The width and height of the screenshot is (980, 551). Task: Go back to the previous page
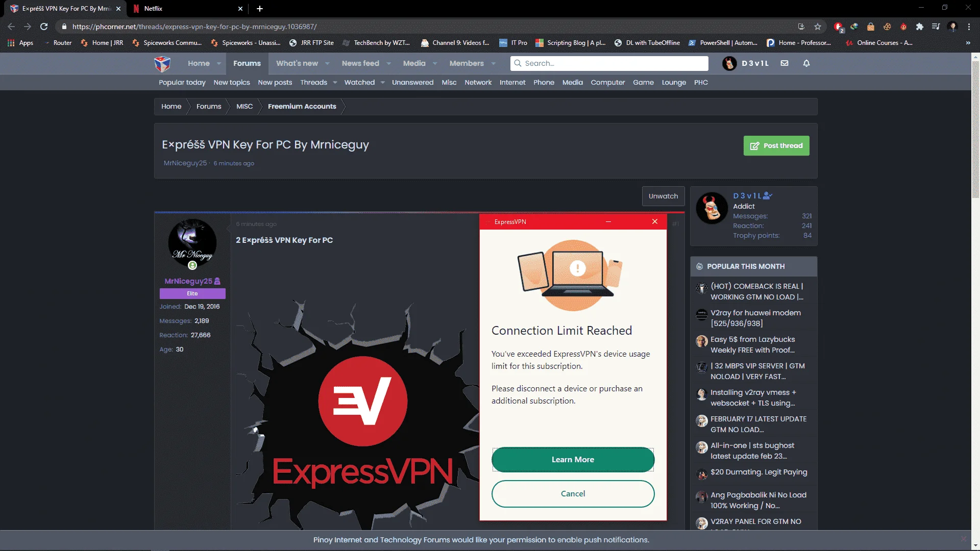[11, 27]
